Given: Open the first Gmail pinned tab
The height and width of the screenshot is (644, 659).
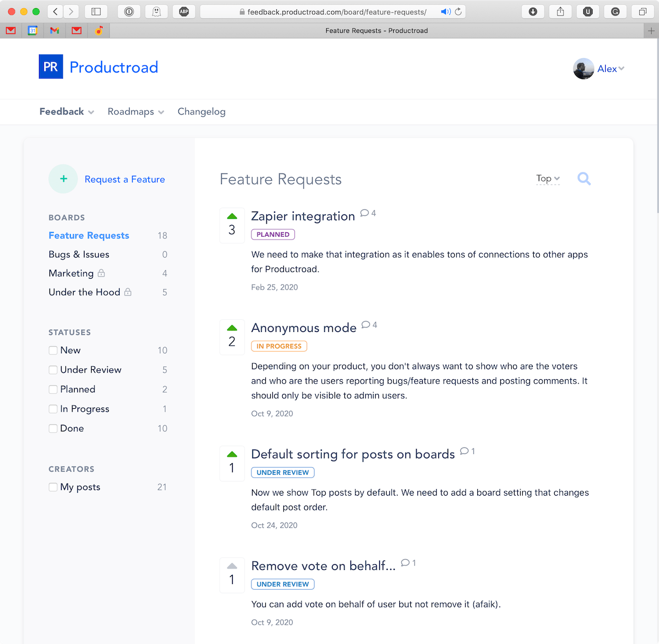Looking at the screenshot, I should tap(11, 31).
